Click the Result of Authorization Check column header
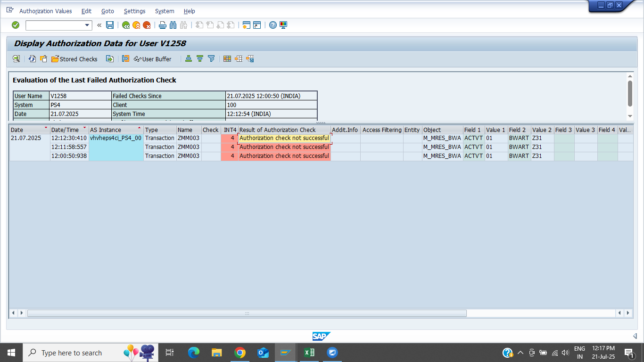Screen dimensions: 644x362 (278, 130)
